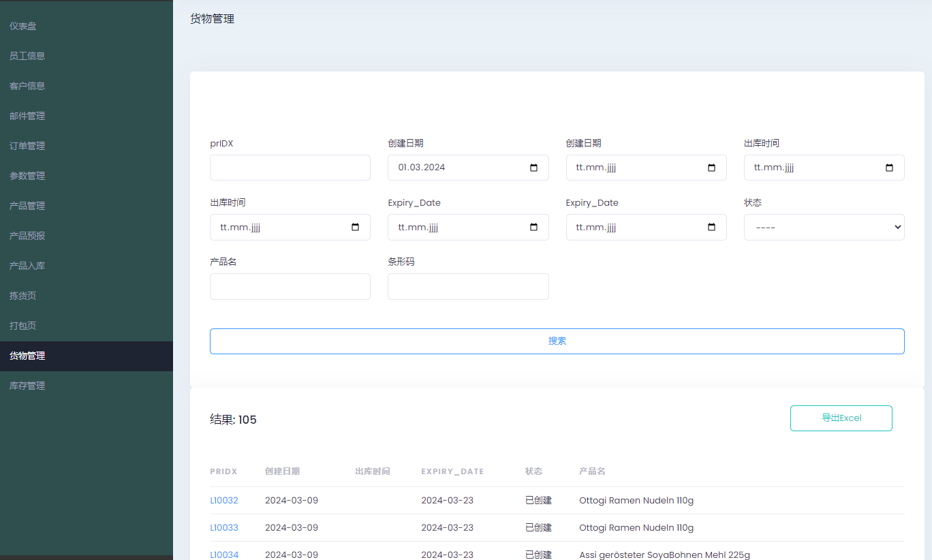Open the 状态 dropdown
The image size is (932, 560).
tap(824, 228)
